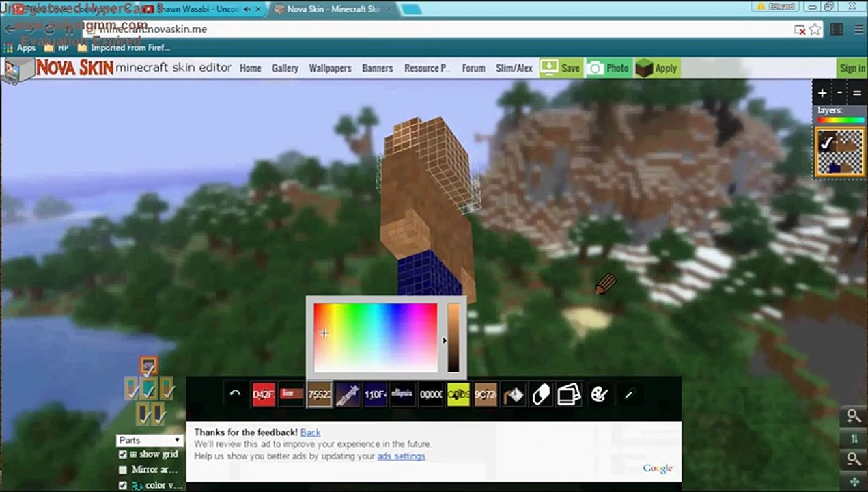Choose the ellipsis shape tool
Viewport: 868px width, 492px height.
(x=403, y=394)
